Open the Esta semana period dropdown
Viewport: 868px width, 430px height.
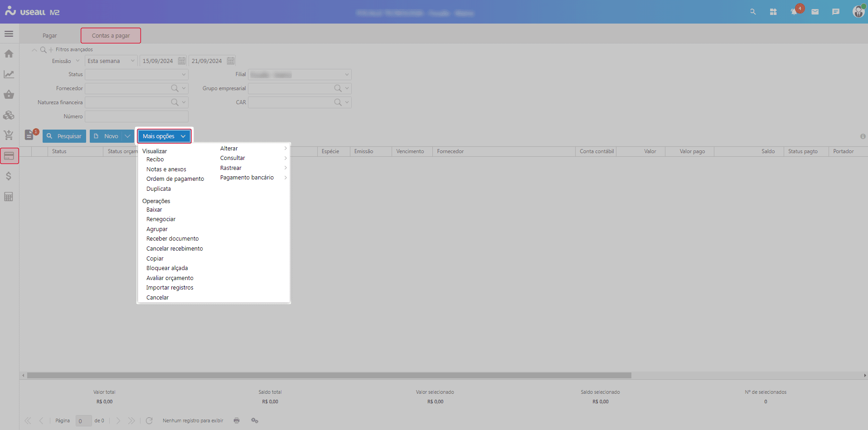click(132, 61)
